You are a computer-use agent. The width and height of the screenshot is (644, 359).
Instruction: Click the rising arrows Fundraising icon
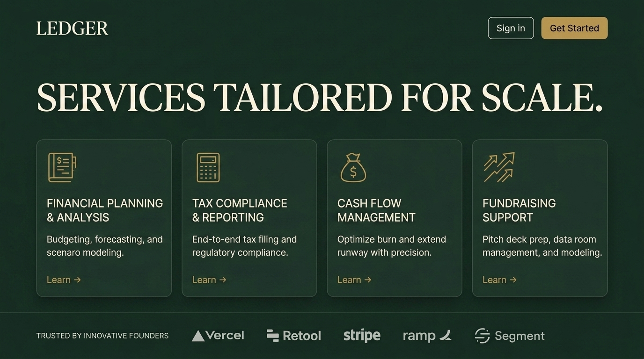[x=499, y=167]
